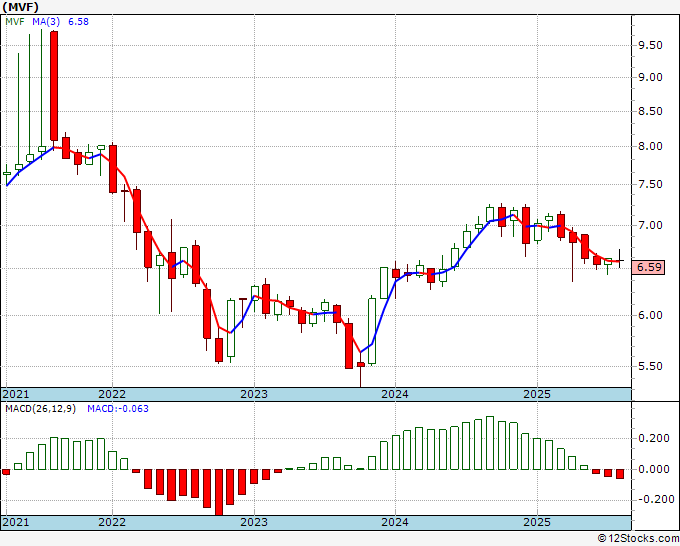Click 2021 on the price chart timeline
This screenshot has height=546, width=680.
[16, 394]
